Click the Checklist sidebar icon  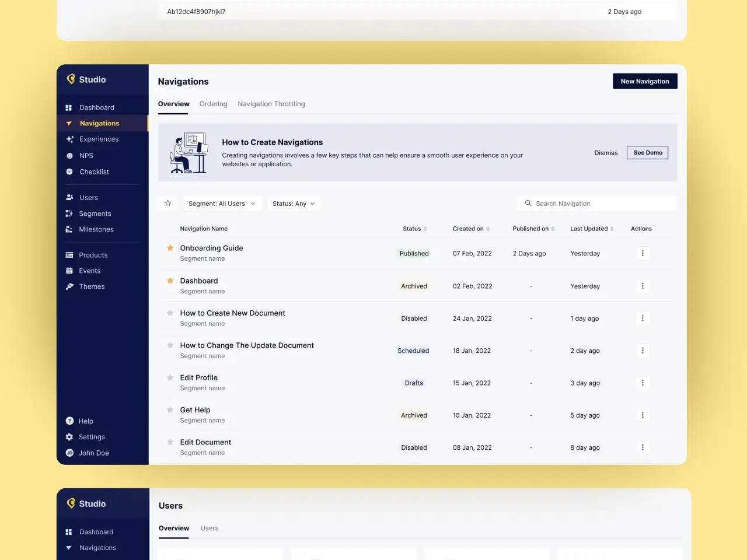(69, 171)
